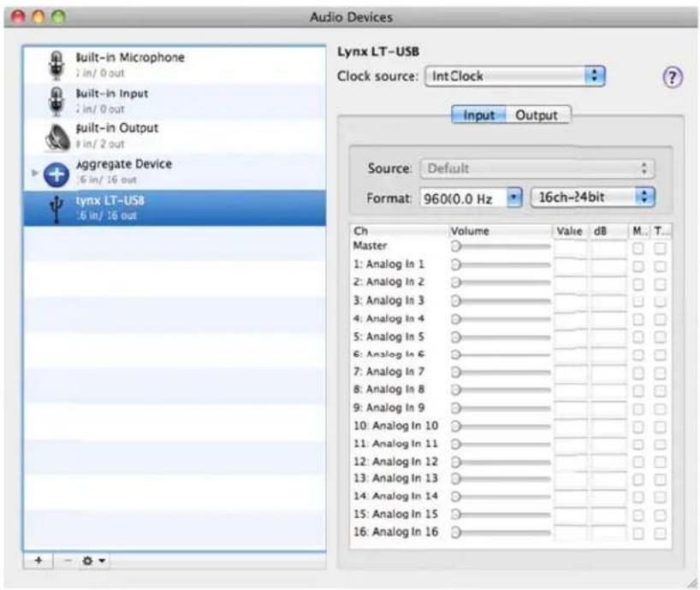Click the Built-in Microphone device icon
The width and height of the screenshot is (700, 590).
(x=56, y=65)
